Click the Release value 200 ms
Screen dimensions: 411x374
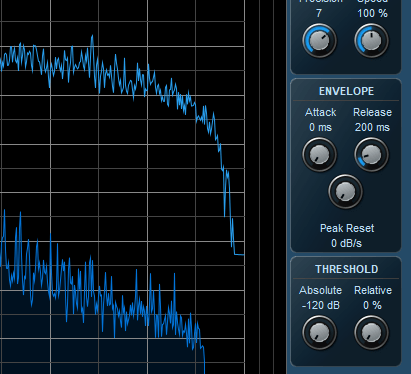372,127
